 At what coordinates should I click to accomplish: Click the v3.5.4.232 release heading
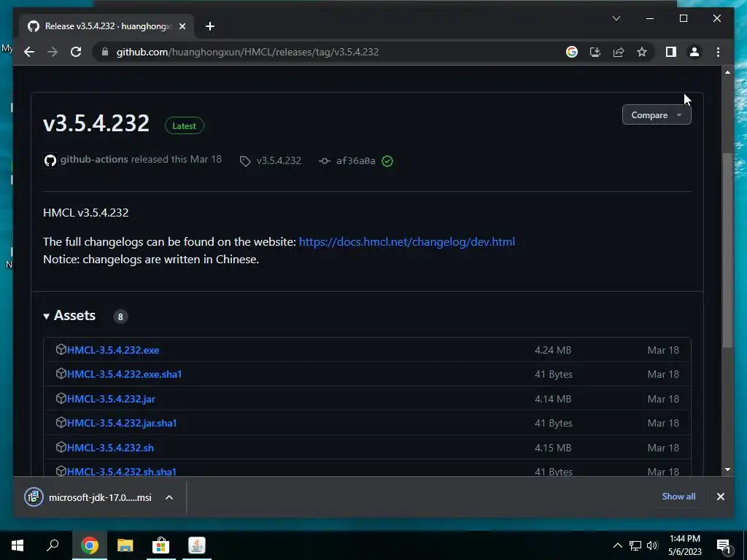(96, 122)
